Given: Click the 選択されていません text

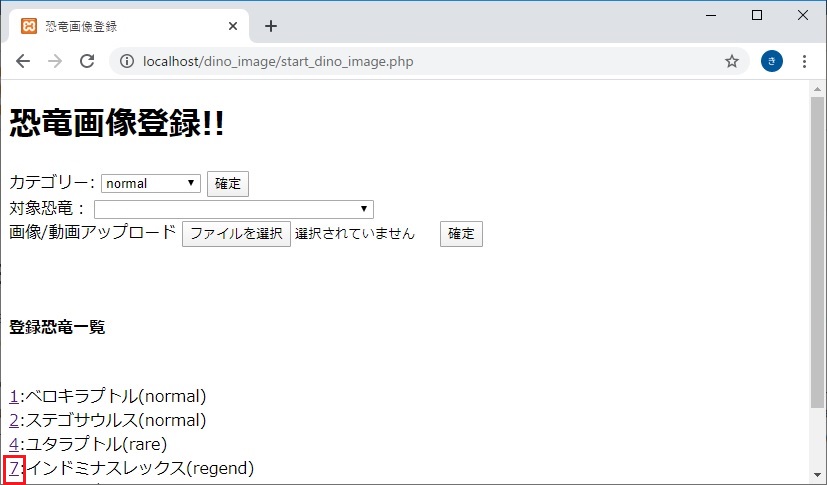Looking at the screenshot, I should click(355, 234).
